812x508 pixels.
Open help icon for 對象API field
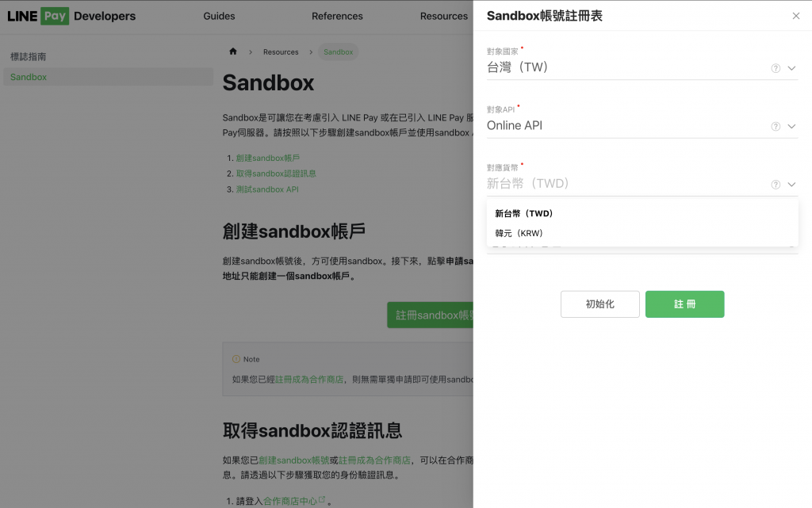pyautogui.click(x=776, y=126)
